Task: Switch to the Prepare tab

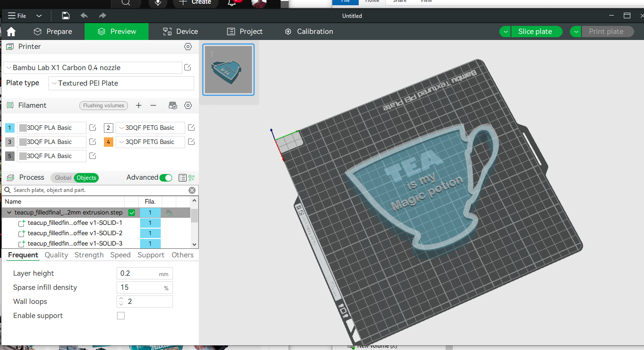Action: [53, 32]
